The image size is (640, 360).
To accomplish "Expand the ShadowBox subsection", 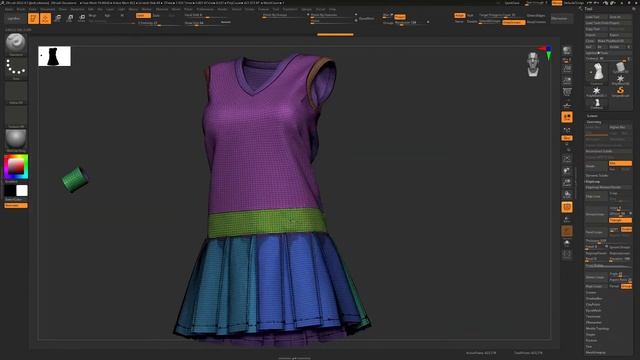I will point(594,299).
